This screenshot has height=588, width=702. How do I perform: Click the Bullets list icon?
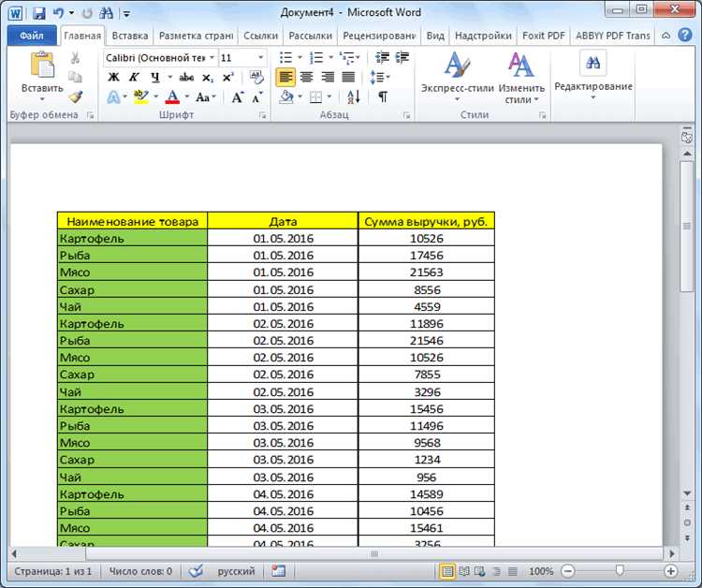[x=285, y=58]
